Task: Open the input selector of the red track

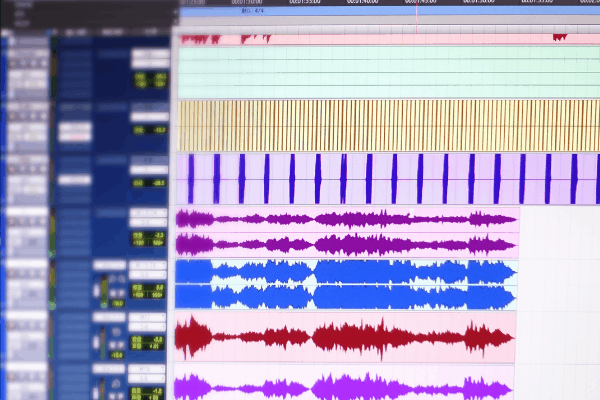Action: [147, 317]
